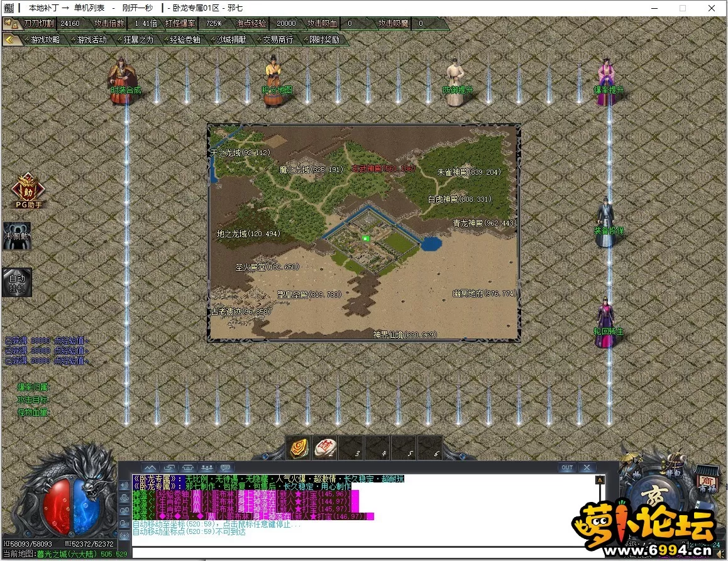Click the OUT button on the chat panel
This screenshot has width=728, height=561.
(x=567, y=468)
